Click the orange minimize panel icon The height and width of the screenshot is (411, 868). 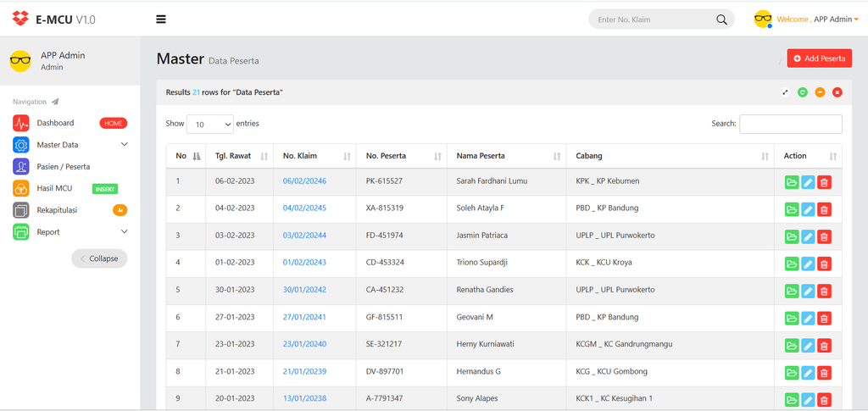(x=820, y=92)
